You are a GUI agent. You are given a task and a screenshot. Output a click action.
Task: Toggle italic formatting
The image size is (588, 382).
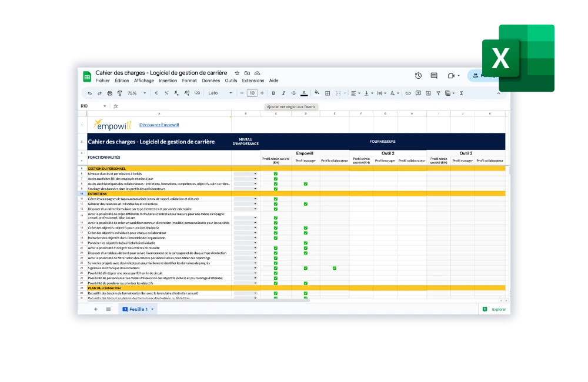point(283,93)
